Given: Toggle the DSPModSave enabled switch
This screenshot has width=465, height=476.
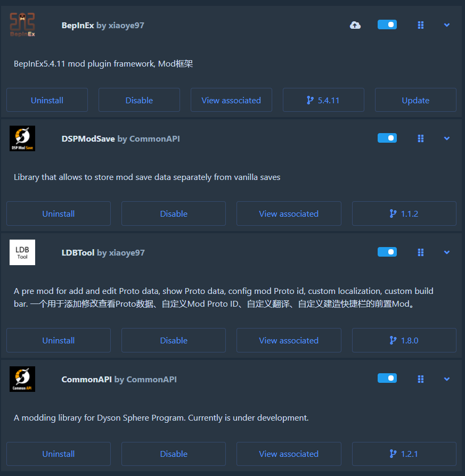Looking at the screenshot, I should click(x=387, y=138).
